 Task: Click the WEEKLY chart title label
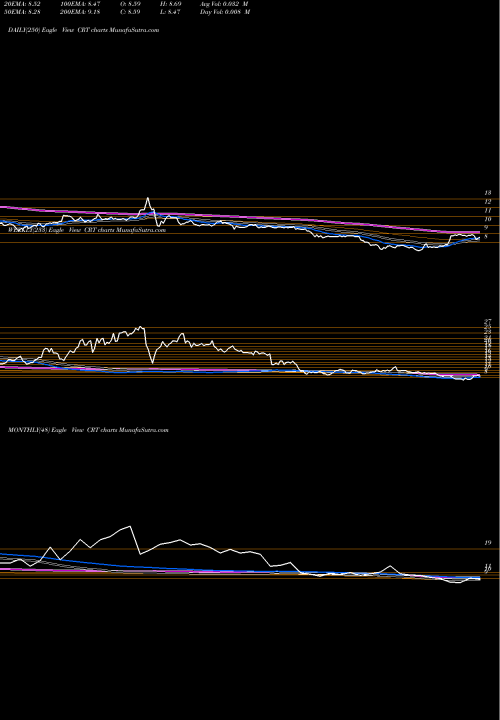[87, 230]
